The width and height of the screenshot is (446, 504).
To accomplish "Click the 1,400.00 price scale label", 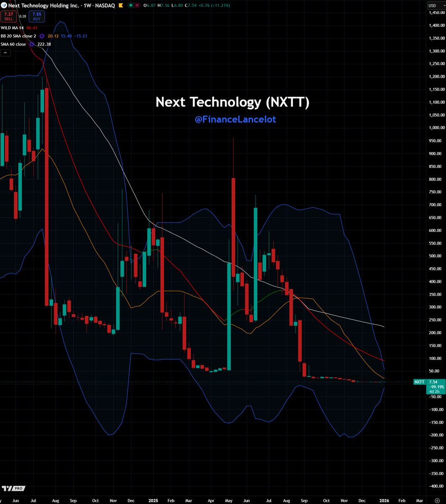I will 436,25.
